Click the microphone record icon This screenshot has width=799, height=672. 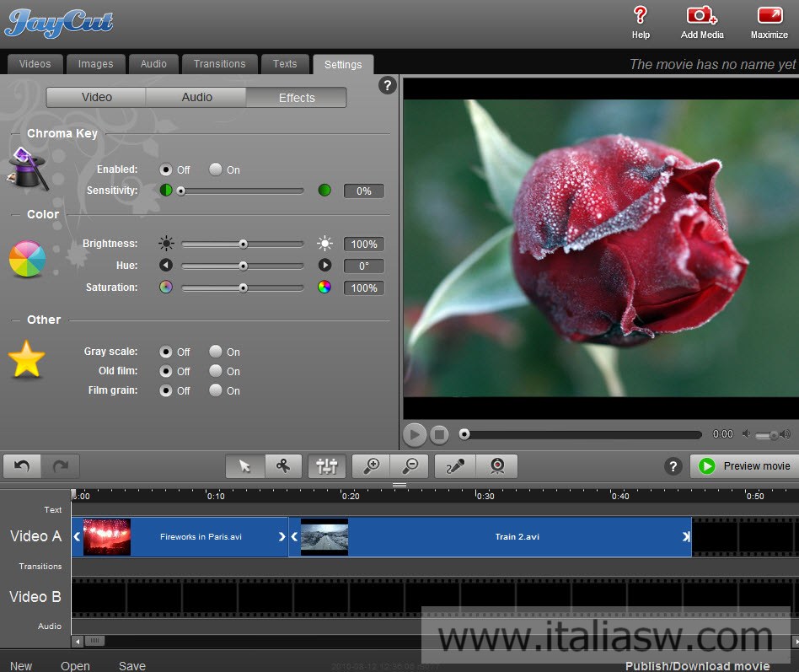(455, 466)
